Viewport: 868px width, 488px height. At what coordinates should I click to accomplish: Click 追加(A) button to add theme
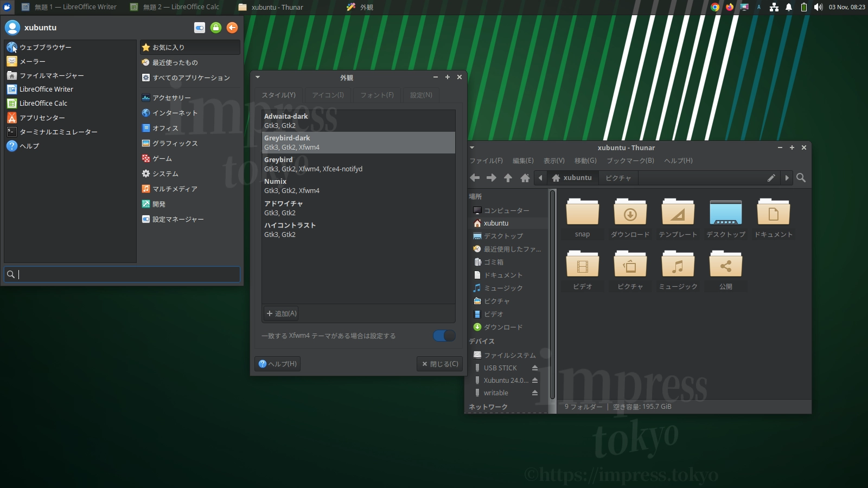pyautogui.click(x=281, y=313)
